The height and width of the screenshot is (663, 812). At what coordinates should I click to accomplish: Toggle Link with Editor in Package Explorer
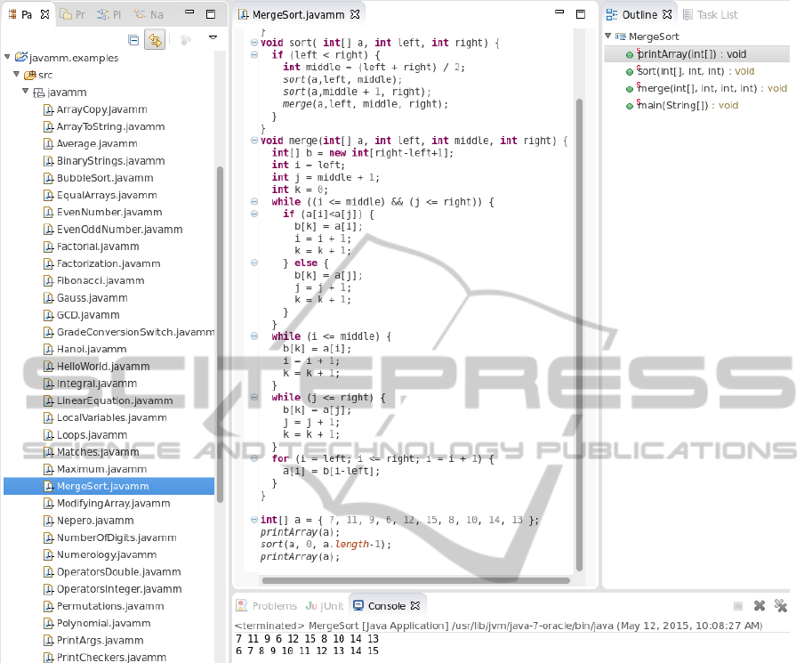click(x=155, y=40)
